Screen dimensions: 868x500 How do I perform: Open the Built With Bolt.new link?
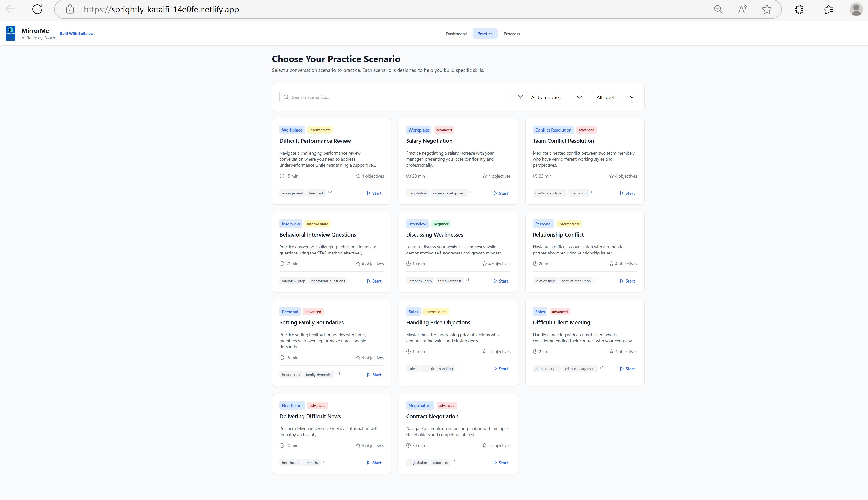[77, 34]
